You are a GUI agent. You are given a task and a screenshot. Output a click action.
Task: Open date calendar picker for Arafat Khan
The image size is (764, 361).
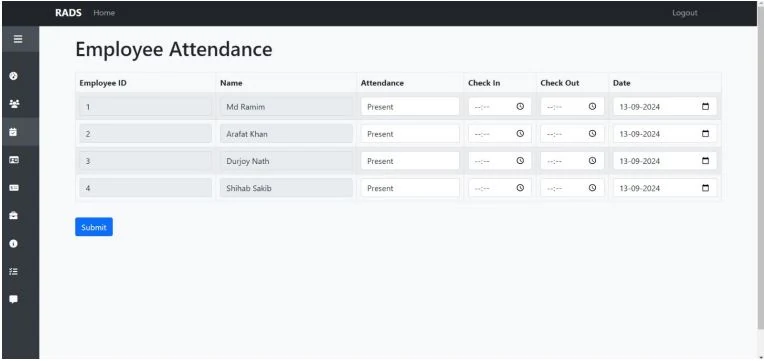(706, 133)
